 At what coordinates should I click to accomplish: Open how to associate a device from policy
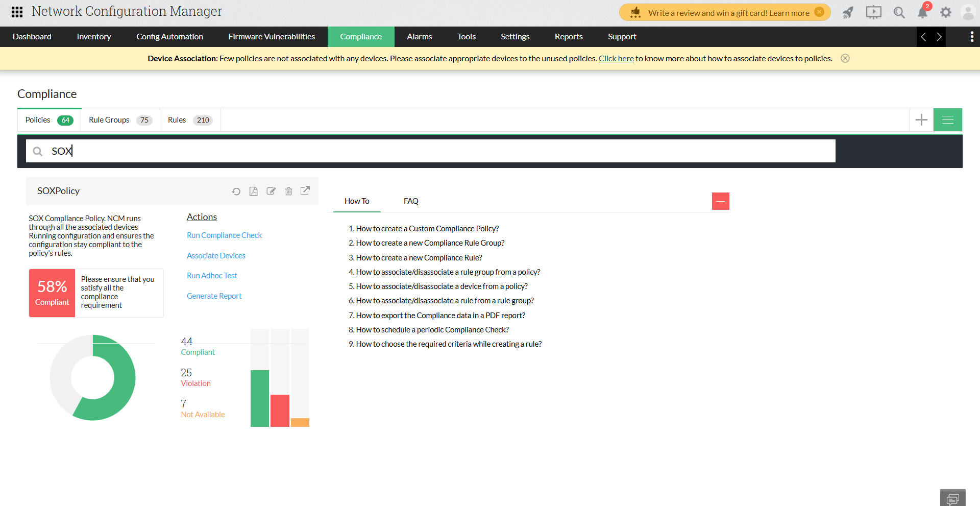(x=442, y=286)
